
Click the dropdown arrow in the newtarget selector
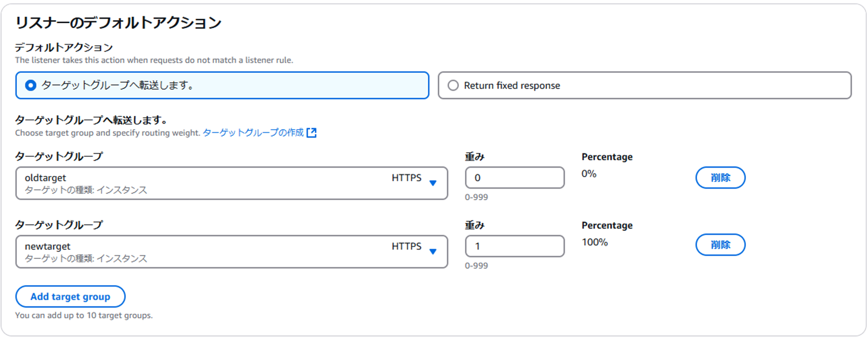pos(433,252)
